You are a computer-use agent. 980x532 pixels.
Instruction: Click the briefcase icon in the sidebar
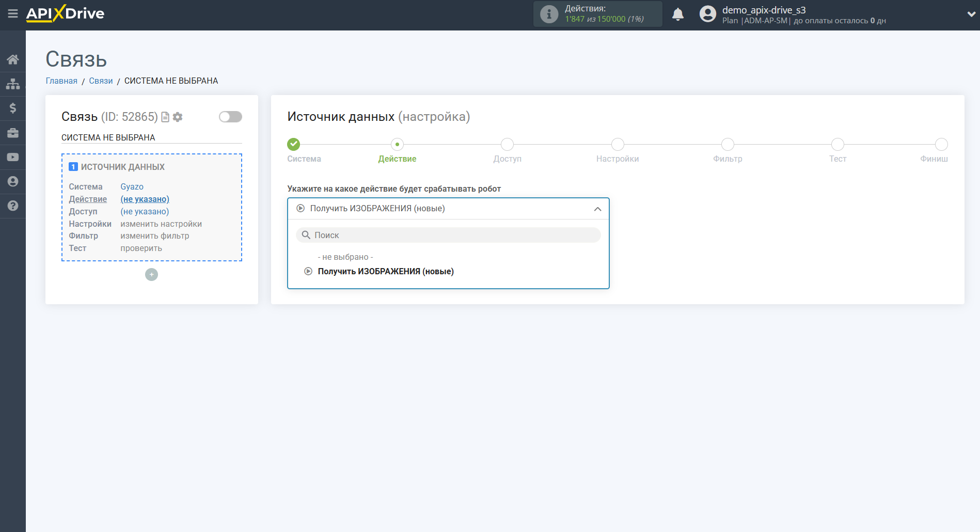tap(13, 133)
